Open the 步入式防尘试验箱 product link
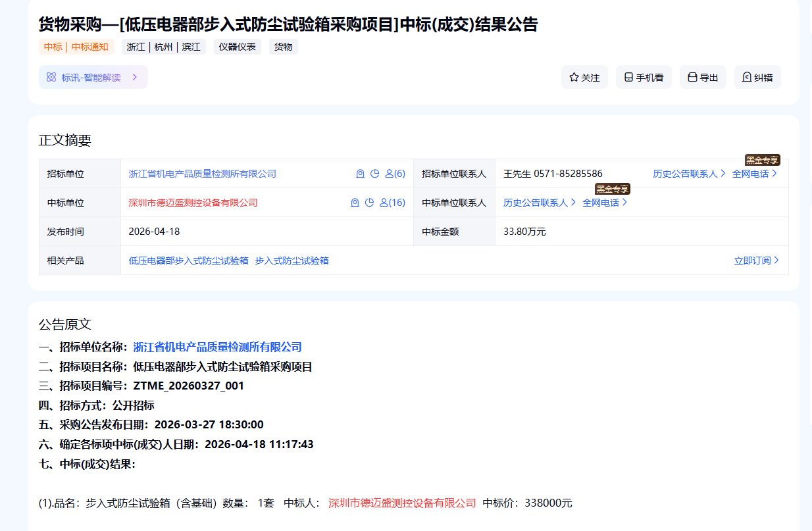The height and width of the screenshot is (531, 812). coord(292,261)
